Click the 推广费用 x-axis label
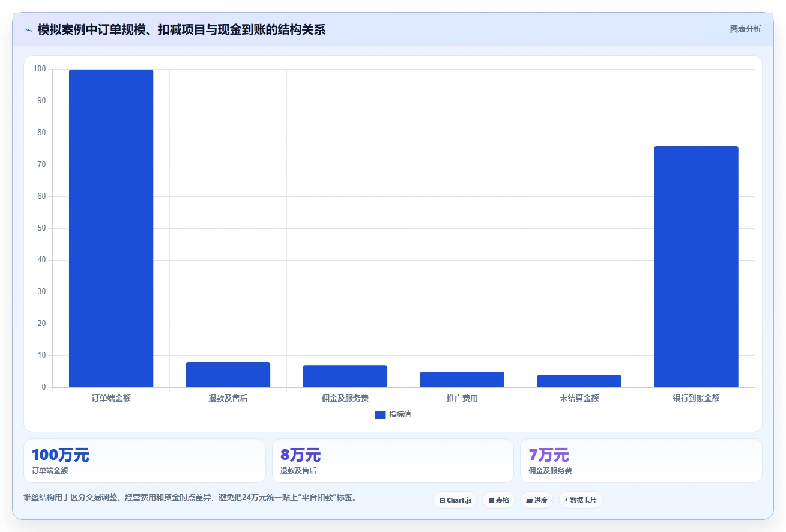Screen dimensions: 786x532 (462, 398)
